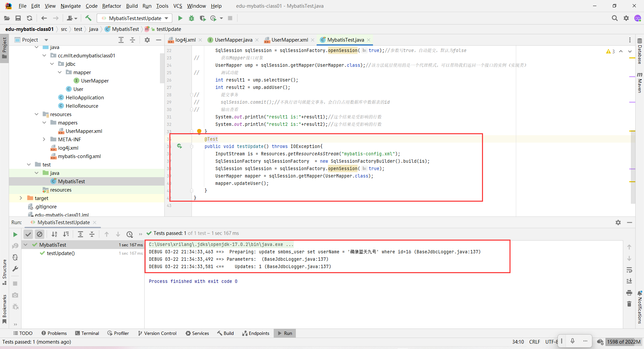Open the Navigate menu
Image resolution: width=644 pixels, height=349 pixels.
[70, 6]
